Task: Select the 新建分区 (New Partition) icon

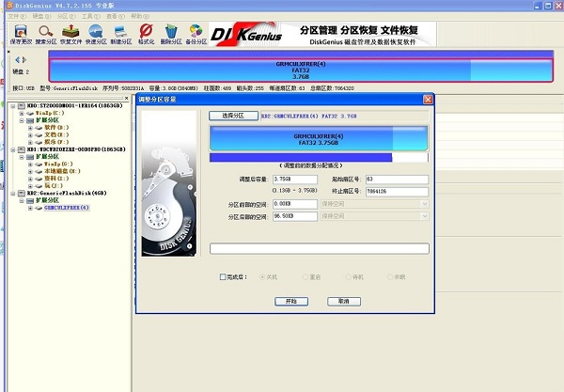Action: (121, 35)
